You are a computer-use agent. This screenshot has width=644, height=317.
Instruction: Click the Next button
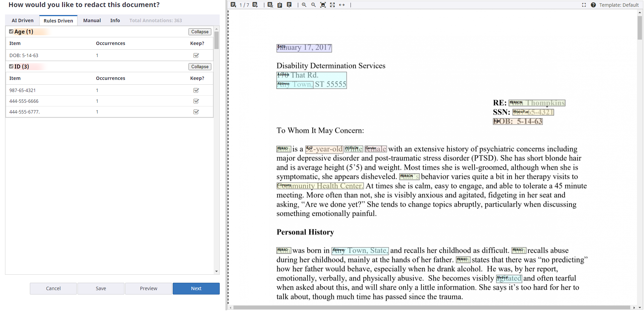pos(196,288)
